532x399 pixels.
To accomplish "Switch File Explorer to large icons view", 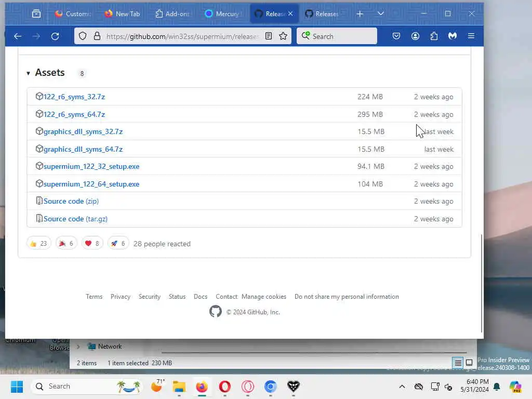I will (469, 363).
